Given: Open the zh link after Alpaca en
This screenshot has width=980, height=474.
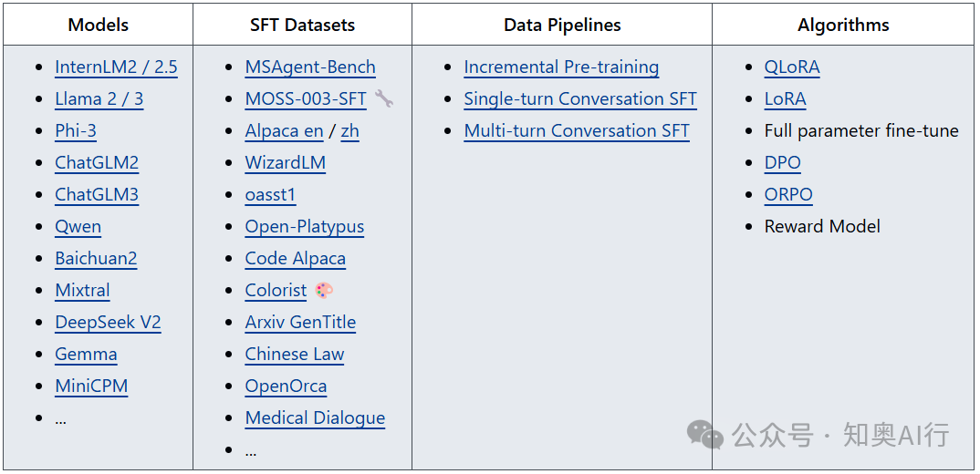Looking at the screenshot, I should click(x=350, y=131).
